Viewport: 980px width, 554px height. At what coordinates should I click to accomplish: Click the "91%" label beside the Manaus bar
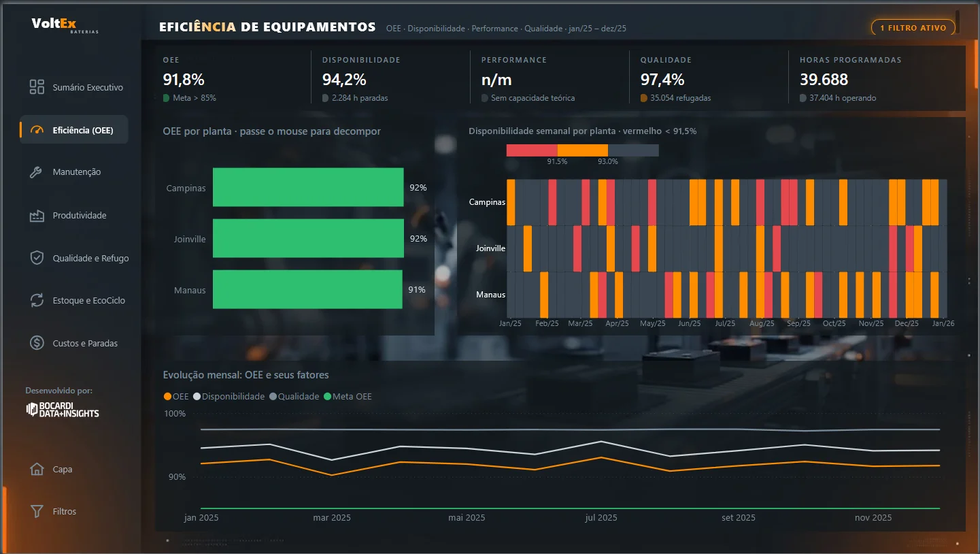(x=417, y=290)
